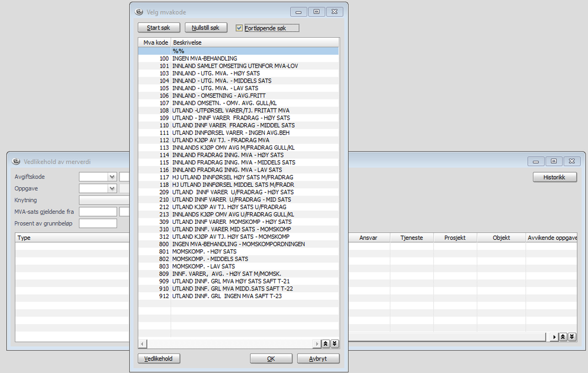Select row 114 INNLAND FRADRAG INNG. MVA - HØY SATS
588x373 pixels.
click(238, 155)
